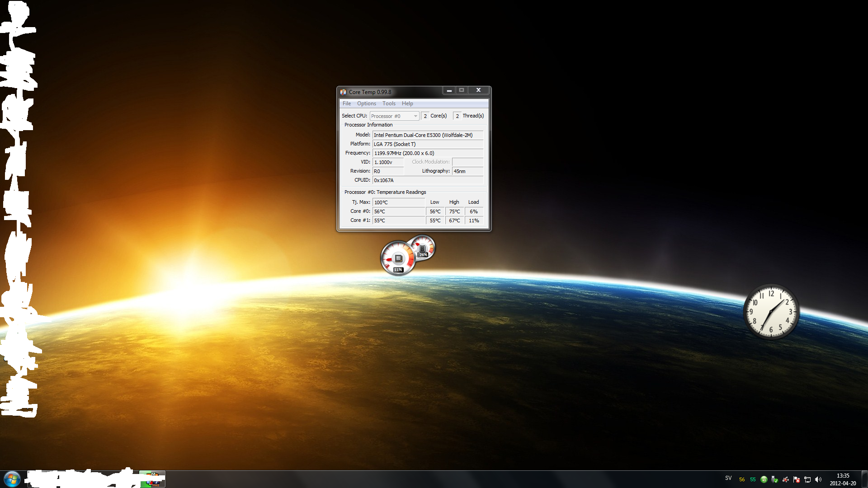Click the Lithography value 45nm
868x488 pixels.
pyautogui.click(x=467, y=171)
